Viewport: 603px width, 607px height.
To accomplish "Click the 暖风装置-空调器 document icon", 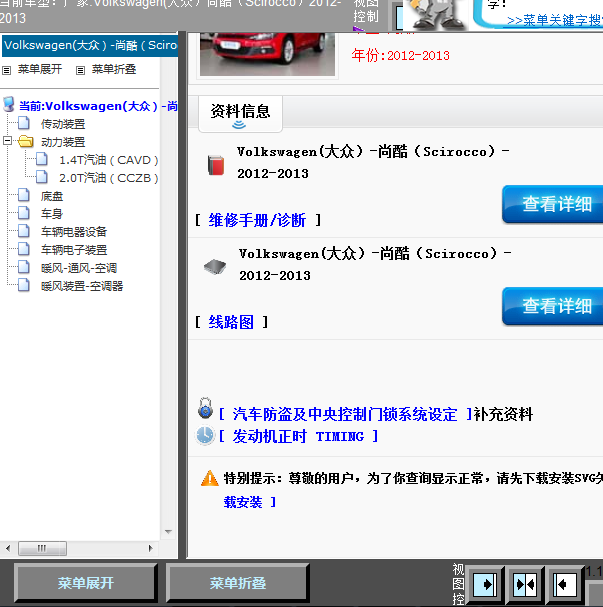I will 24,286.
